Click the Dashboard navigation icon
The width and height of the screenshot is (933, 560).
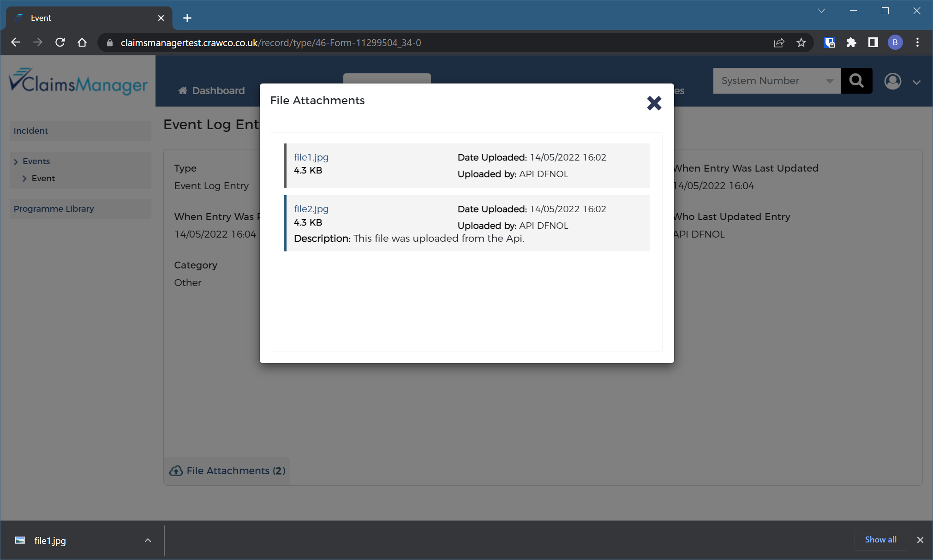tap(183, 90)
